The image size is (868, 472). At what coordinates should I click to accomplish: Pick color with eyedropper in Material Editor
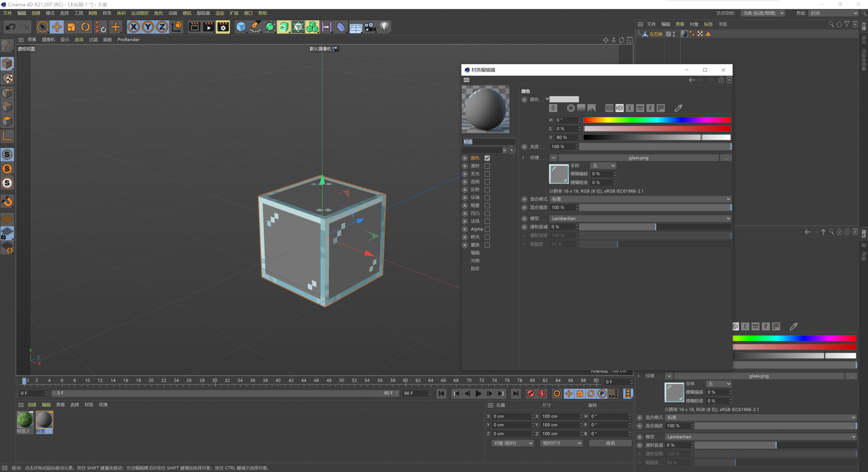pyautogui.click(x=678, y=108)
